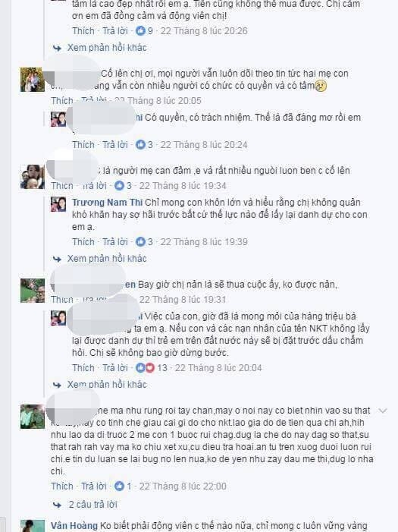Image resolution: width=398 pixels, height=532 pixels.
Task: Click like reaction icon showing 9 likes
Action: 140,31
